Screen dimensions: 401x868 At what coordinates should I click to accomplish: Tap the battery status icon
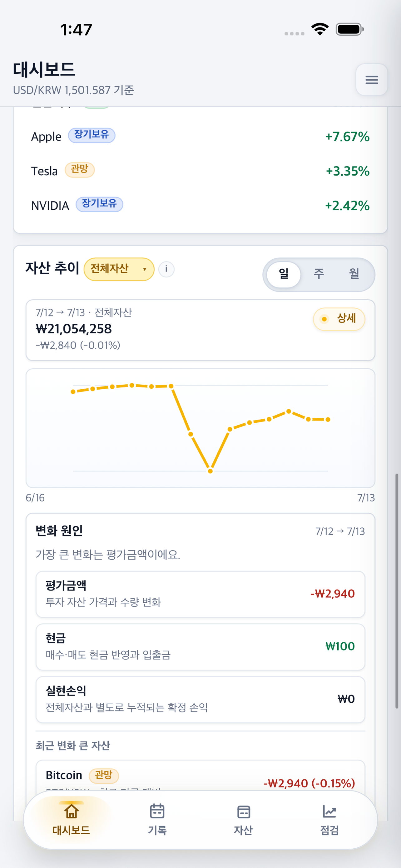click(x=350, y=29)
